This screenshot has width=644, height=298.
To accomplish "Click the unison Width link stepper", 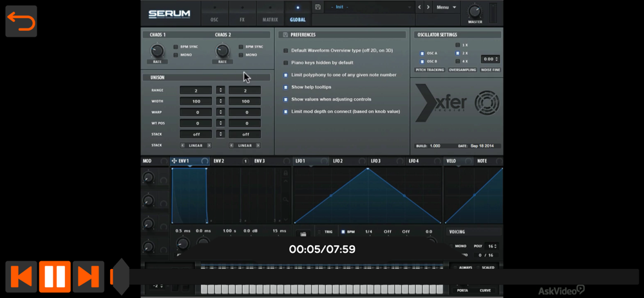I will 220,101.
